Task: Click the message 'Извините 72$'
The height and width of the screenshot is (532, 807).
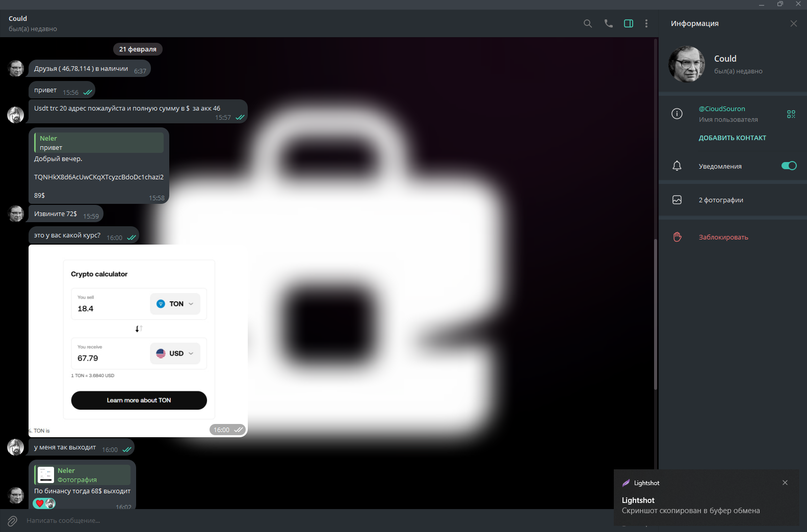Action: point(66,214)
